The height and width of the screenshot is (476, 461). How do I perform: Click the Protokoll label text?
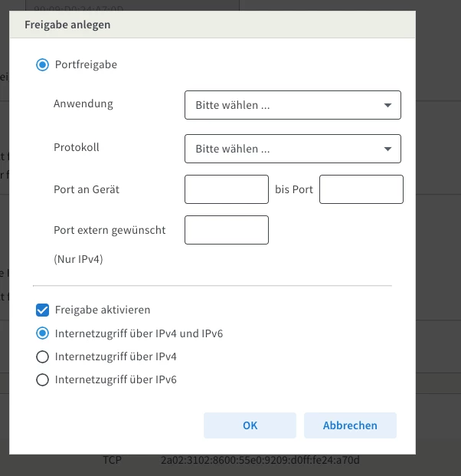point(77,147)
